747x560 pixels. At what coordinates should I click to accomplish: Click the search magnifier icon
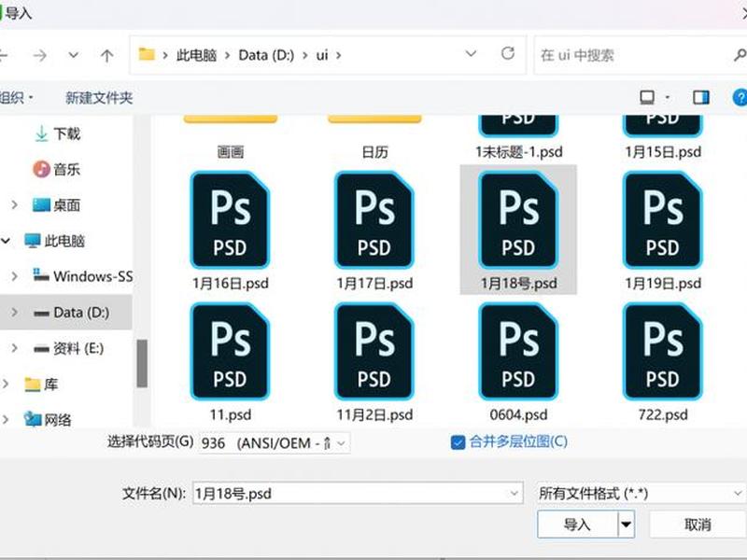point(740,55)
